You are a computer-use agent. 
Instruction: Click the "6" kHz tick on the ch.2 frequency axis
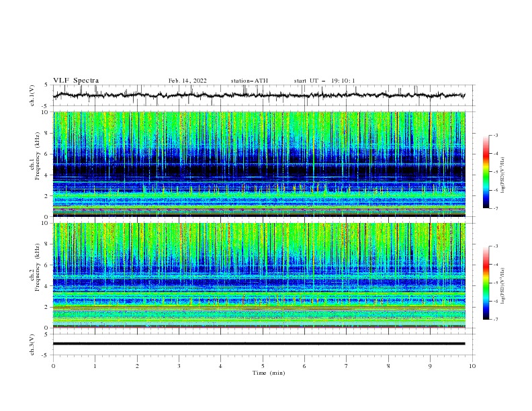(x=48, y=265)
